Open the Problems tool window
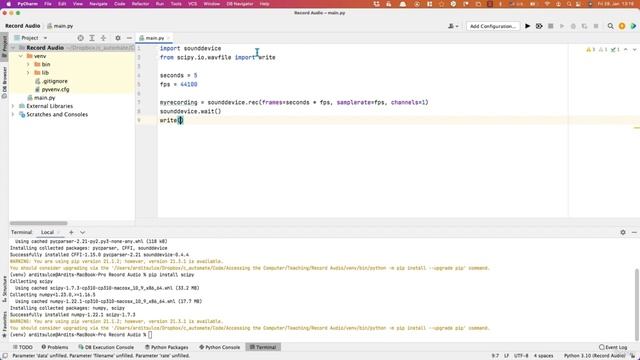 (55, 347)
